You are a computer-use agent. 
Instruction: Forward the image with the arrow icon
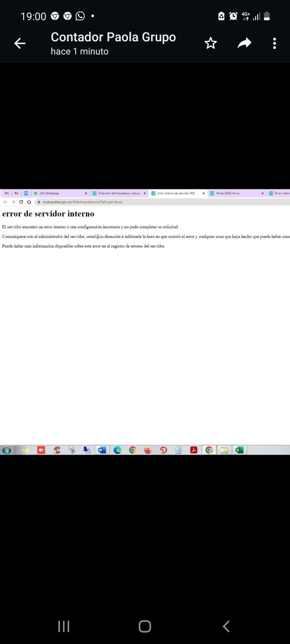(244, 43)
